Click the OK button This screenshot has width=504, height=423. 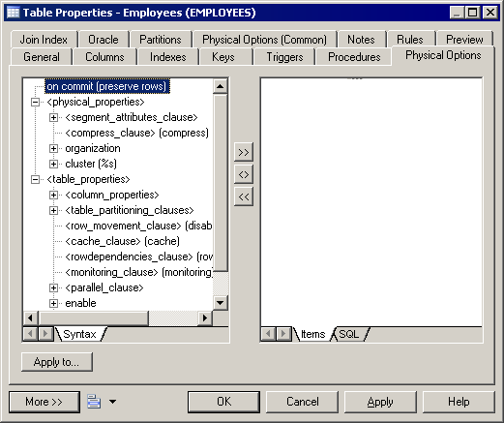(223, 402)
